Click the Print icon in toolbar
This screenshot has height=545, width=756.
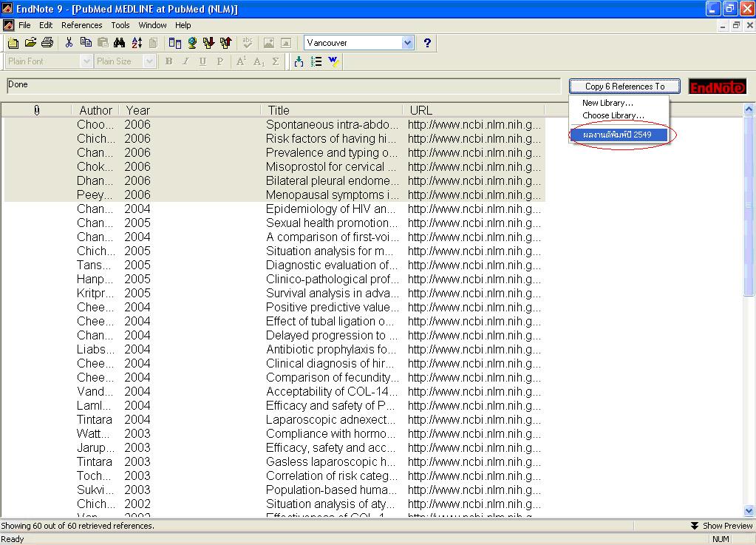click(47, 43)
